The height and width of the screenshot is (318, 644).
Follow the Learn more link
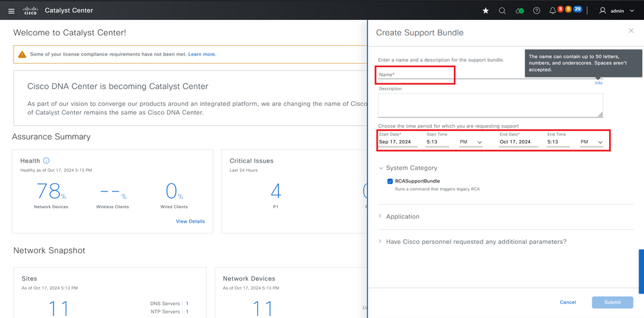coord(202,54)
